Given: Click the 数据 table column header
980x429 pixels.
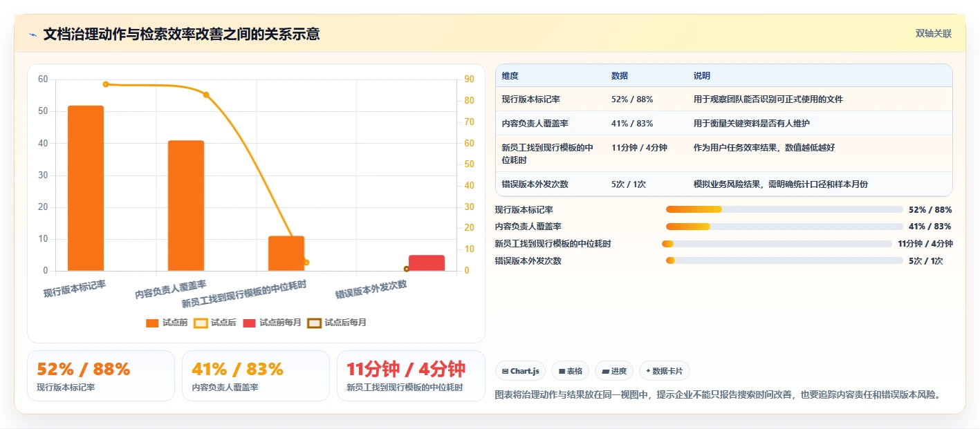Looking at the screenshot, I should (x=620, y=76).
